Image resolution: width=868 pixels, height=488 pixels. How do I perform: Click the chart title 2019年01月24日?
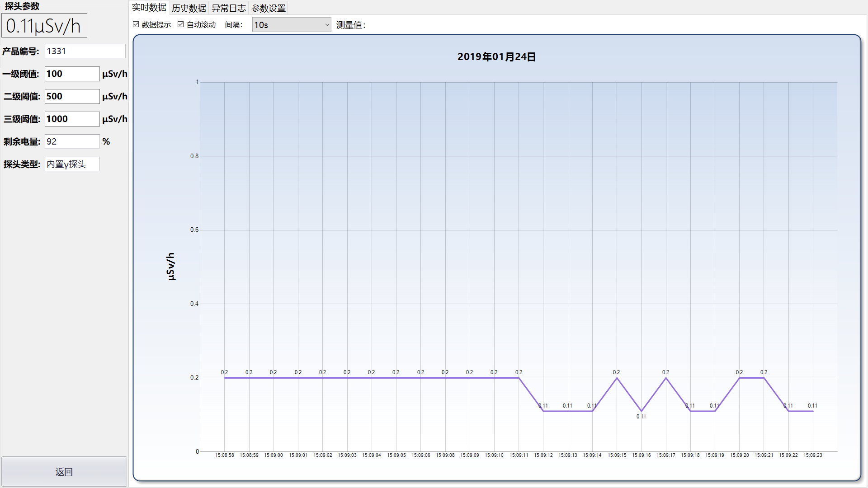click(496, 57)
